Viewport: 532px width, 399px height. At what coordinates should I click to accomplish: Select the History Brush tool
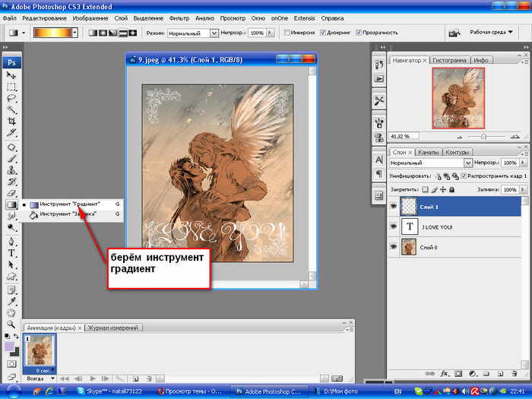tap(11, 182)
